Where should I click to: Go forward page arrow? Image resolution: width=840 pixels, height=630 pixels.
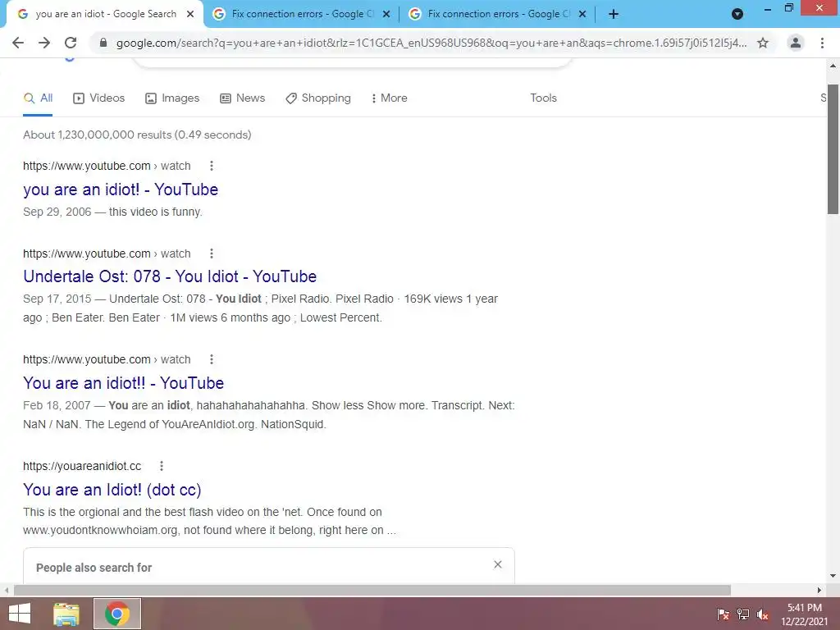pos(44,43)
